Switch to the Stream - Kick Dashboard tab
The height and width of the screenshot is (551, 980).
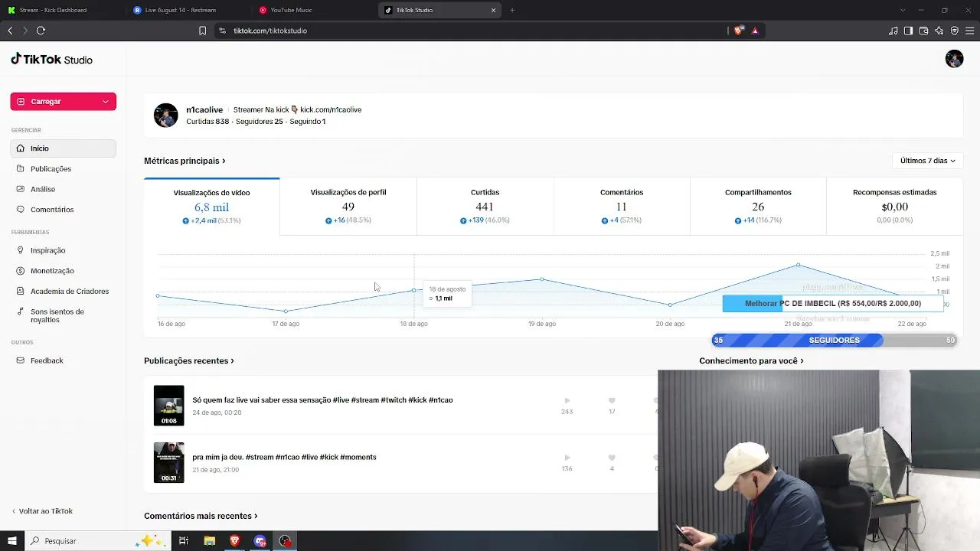pos(61,10)
